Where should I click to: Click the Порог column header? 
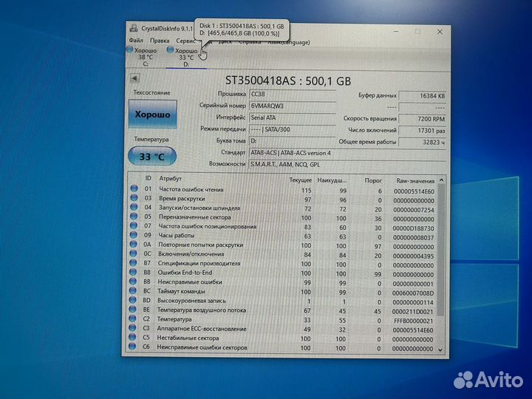pyautogui.click(x=373, y=180)
